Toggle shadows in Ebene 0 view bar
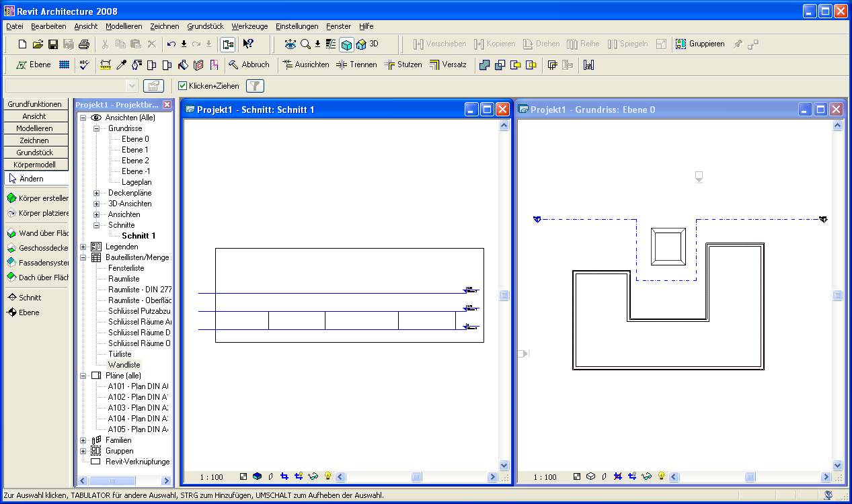Viewport: 852px width, 504px height. 604,476
